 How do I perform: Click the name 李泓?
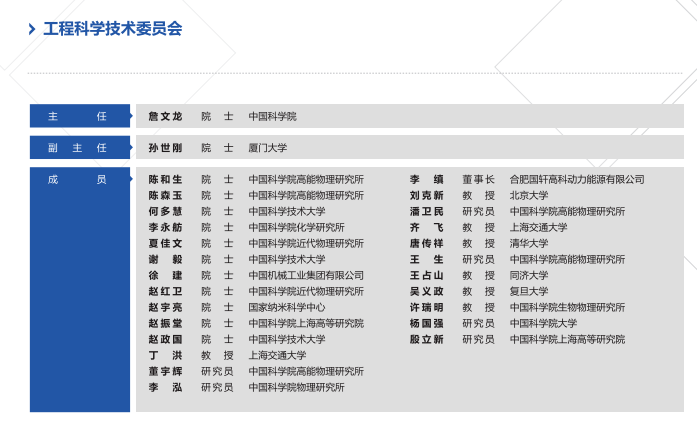pyautogui.click(x=165, y=388)
